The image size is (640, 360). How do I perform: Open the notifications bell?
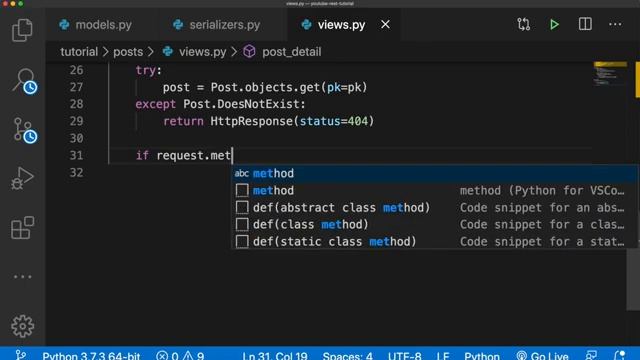[x=620, y=355]
